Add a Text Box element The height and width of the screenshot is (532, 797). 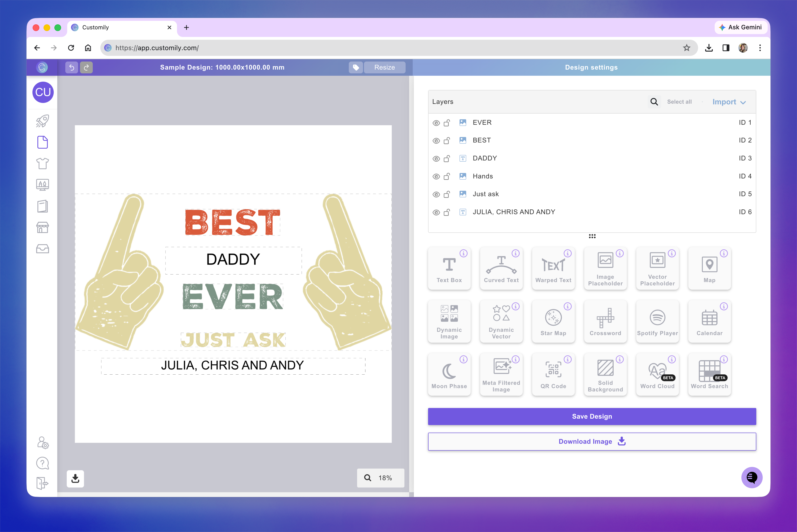449,268
